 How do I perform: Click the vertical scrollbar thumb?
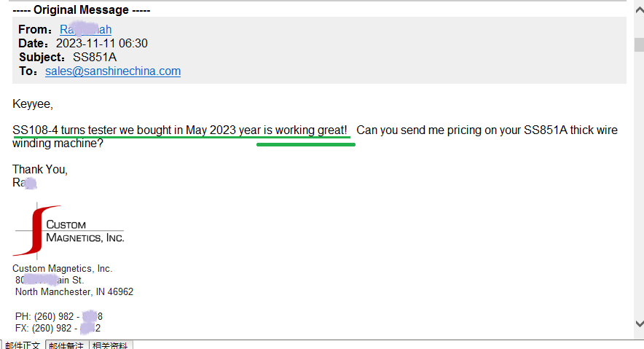[639, 44]
